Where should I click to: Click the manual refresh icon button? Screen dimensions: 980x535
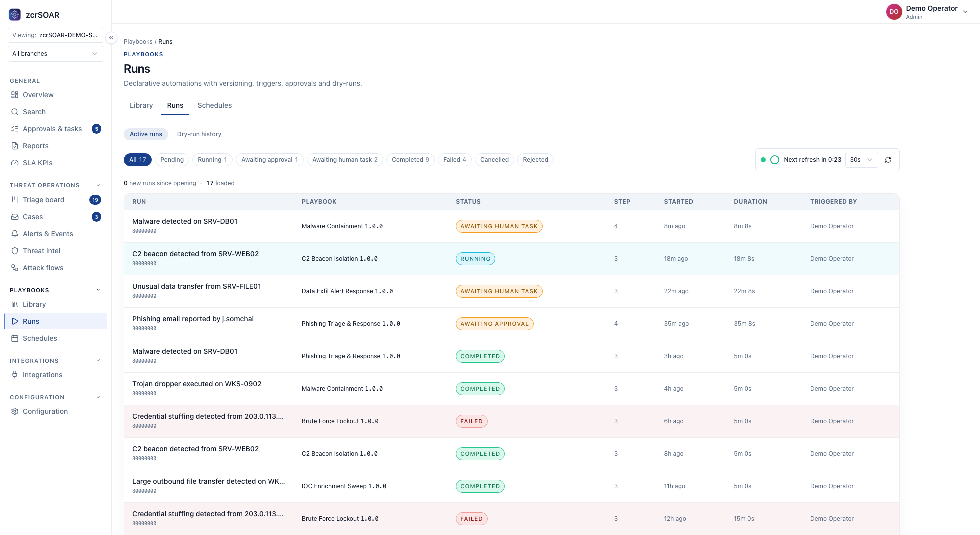coord(888,160)
